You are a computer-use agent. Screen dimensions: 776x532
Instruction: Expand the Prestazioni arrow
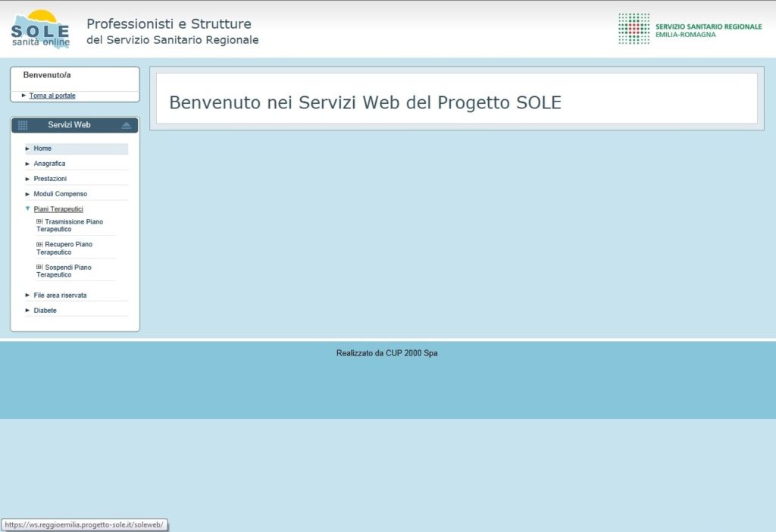coord(28,179)
